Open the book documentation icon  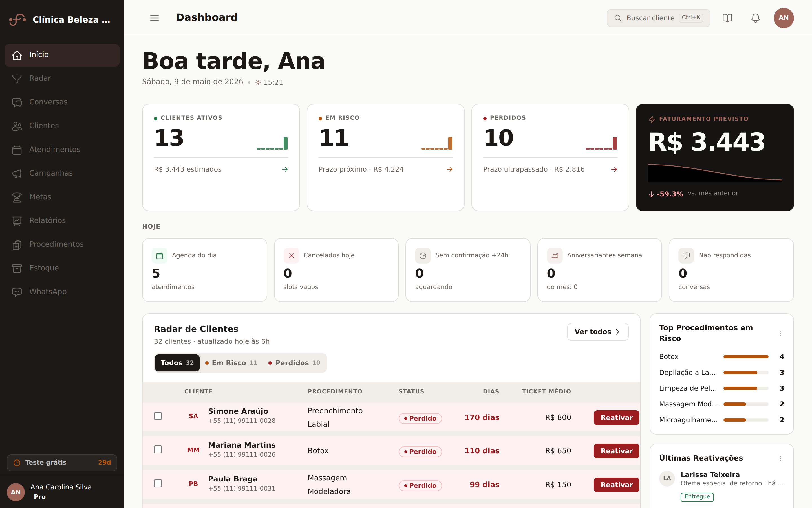727,18
